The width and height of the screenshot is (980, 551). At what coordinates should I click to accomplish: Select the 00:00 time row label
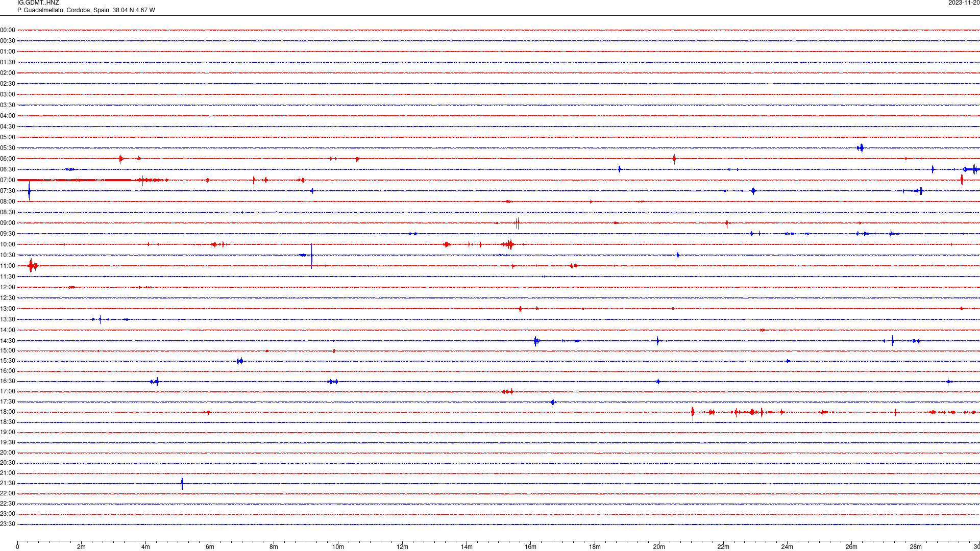point(8,30)
